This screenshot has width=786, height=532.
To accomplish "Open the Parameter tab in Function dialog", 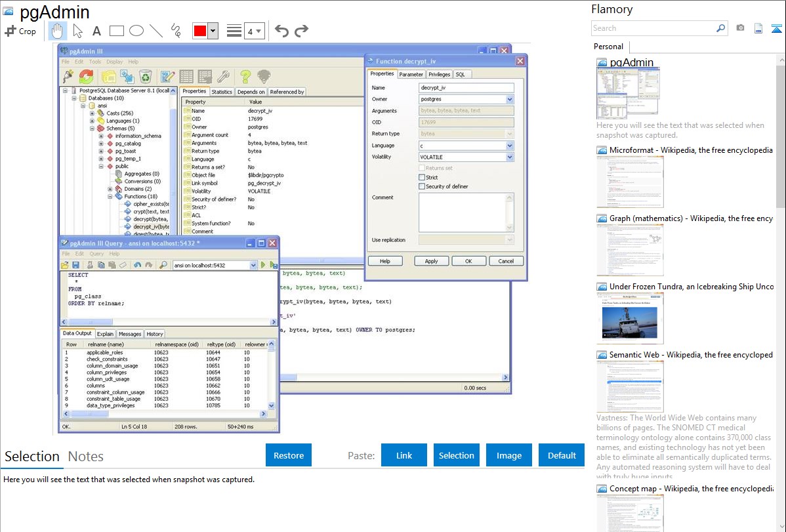I will [411, 74].
